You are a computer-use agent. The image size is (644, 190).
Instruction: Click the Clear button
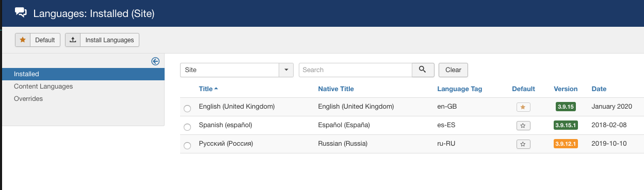click(x=453, y=70)
